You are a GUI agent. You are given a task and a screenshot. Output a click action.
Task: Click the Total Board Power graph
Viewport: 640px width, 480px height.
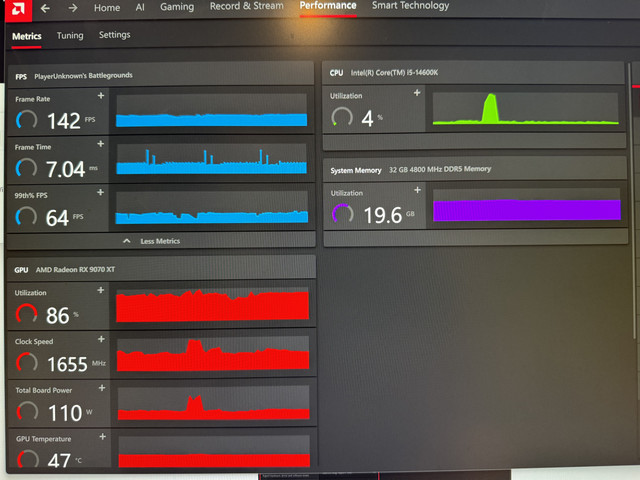tap(213, 402)
